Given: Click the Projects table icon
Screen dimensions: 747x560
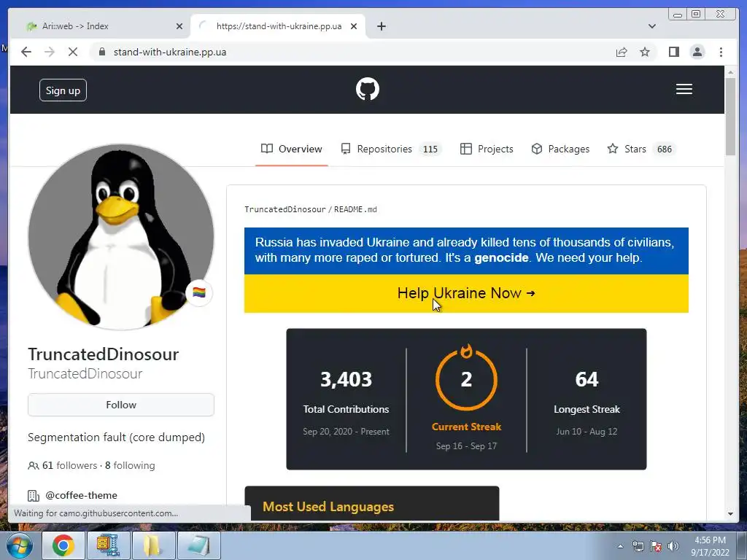Looking at the screenshot, I should (465, 149).
